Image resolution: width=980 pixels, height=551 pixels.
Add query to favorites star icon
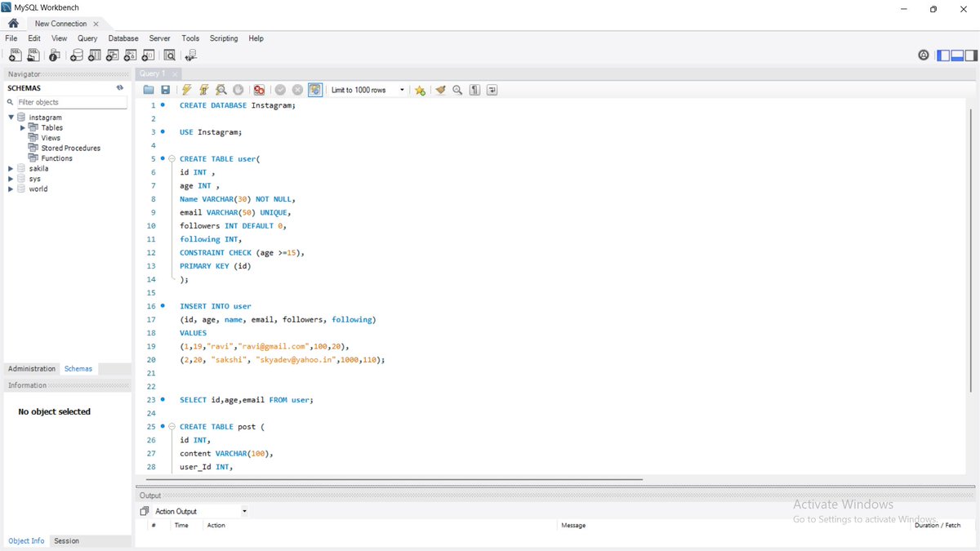tap(420, 90)
